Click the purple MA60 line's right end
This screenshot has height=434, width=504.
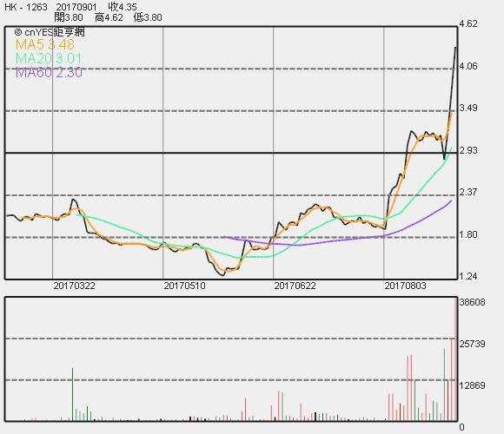[451, 201]
